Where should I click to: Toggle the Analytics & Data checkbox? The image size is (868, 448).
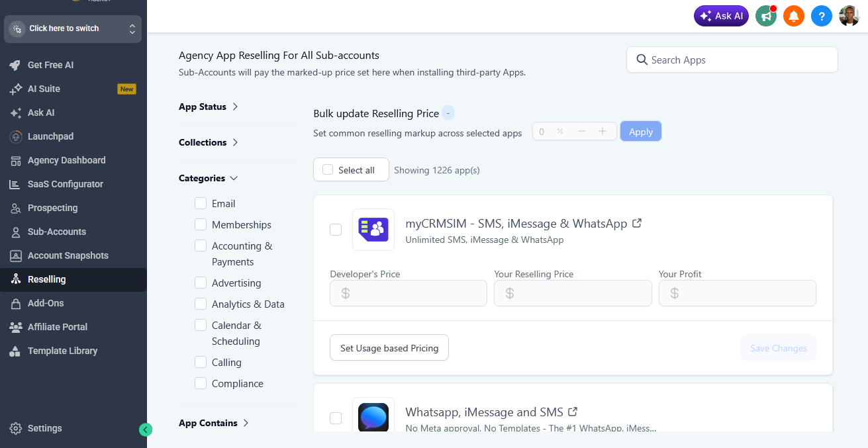coord(201,304)
